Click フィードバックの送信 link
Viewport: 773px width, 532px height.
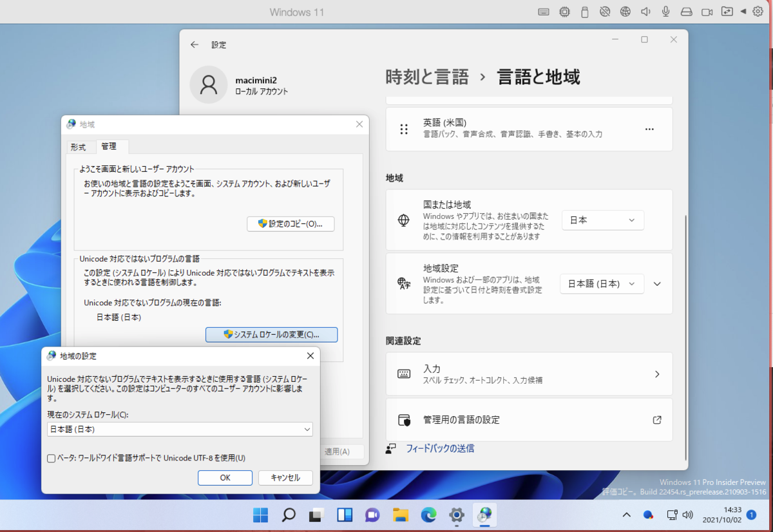[x=440, y=448]
